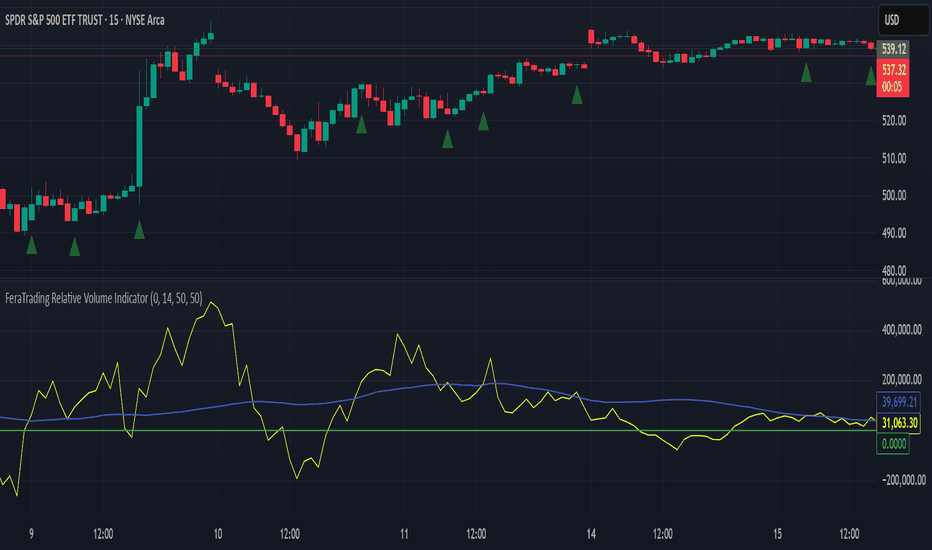Screen dimensions: 932x550
Task: Click the 480.00 price scale value
Action: click(894, 271)
